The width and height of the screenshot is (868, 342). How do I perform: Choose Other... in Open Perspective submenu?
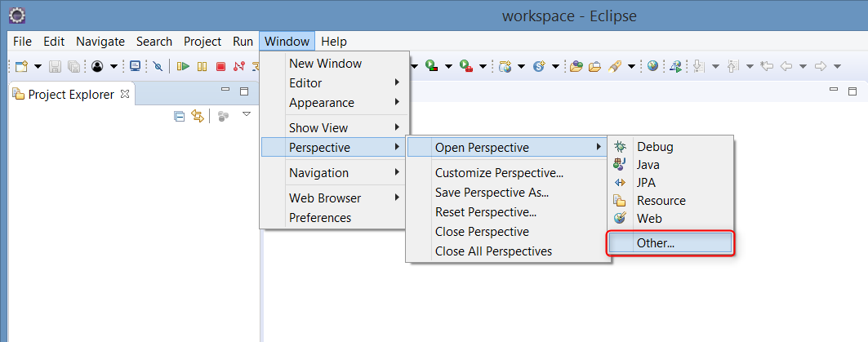670,242
